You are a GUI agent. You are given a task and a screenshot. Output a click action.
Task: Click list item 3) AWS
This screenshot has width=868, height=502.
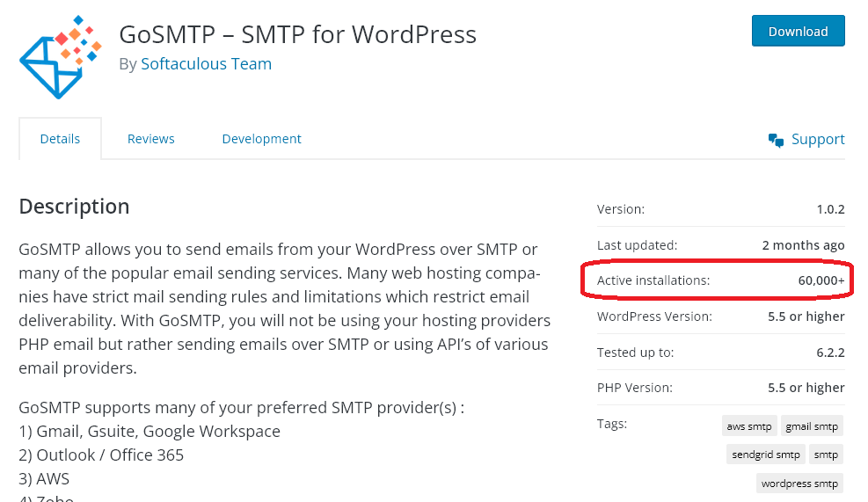(x=44, y=479)
